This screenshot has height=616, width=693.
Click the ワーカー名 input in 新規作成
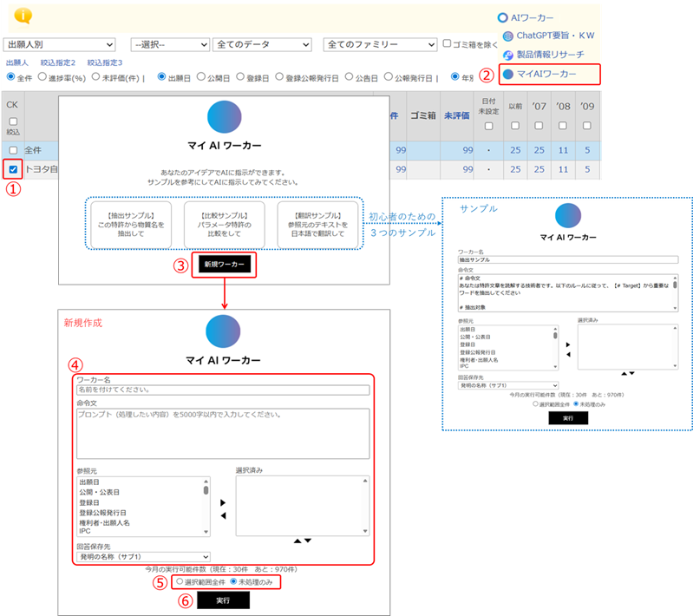click(x=223, y=390)
